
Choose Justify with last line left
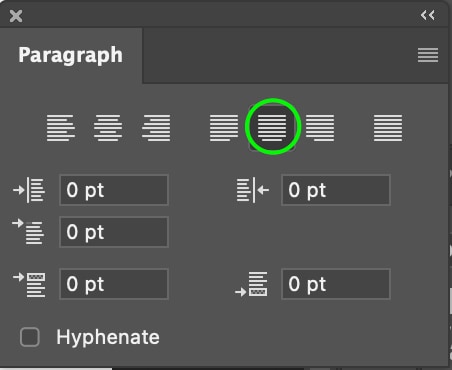[224, 128]
